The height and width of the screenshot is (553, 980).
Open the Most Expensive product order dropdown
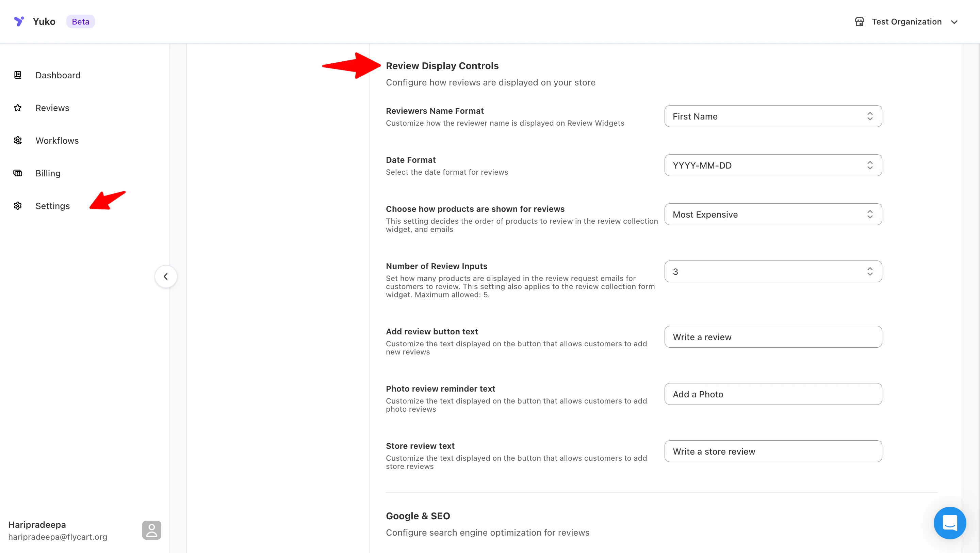tap(773, 214)
